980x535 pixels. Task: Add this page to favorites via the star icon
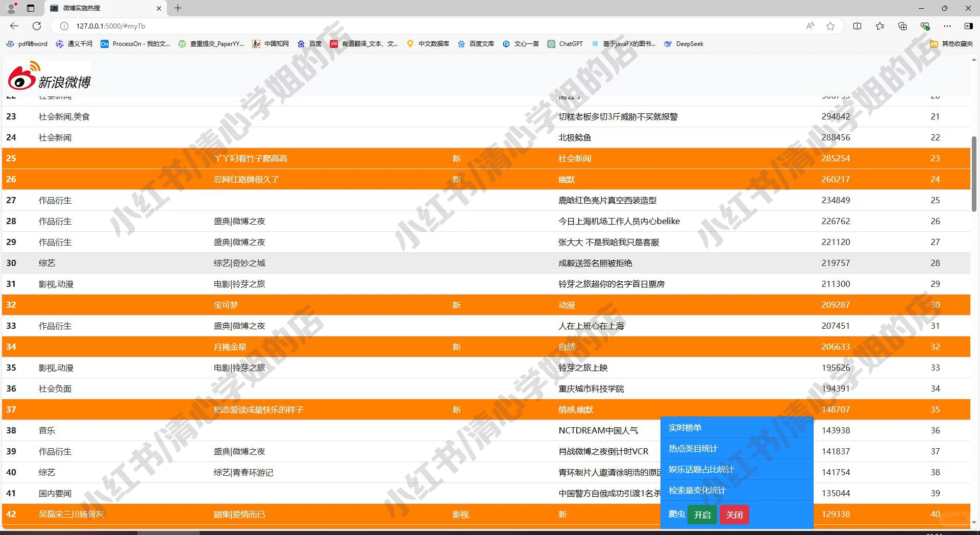(830, 26)
